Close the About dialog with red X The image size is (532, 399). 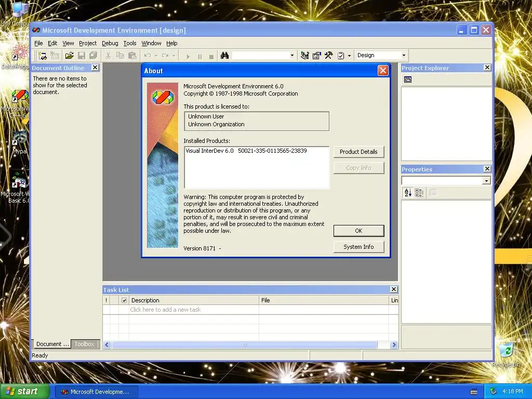pos(383,71)
